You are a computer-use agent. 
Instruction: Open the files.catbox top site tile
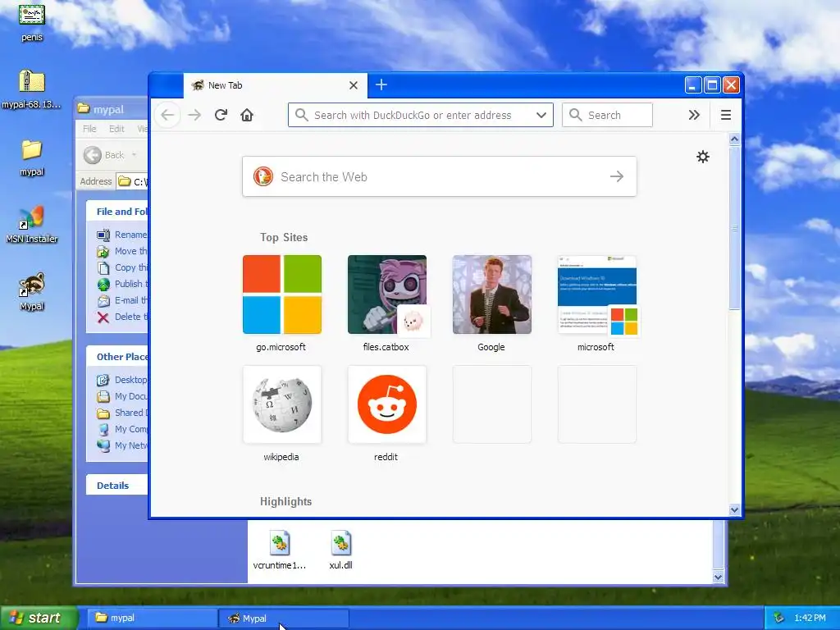tap(387, 294)
